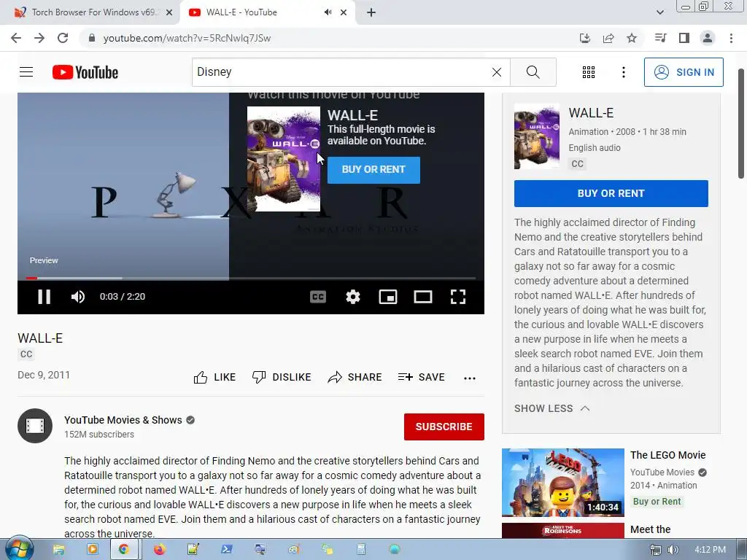Sign in to YouTube
747x560 pixels.
click(684, 72)
